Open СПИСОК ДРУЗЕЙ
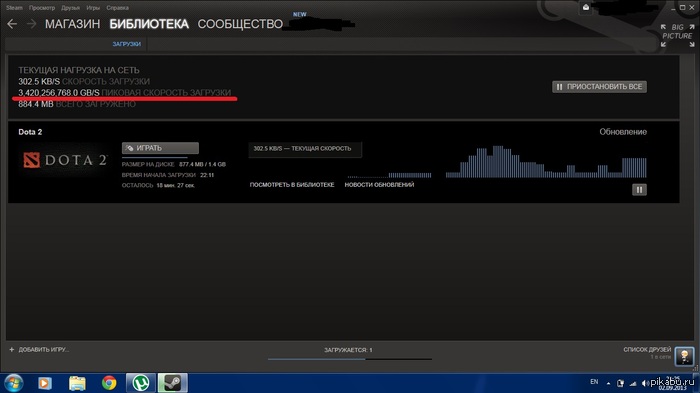700x393 pixels. (x=647, y=350)
